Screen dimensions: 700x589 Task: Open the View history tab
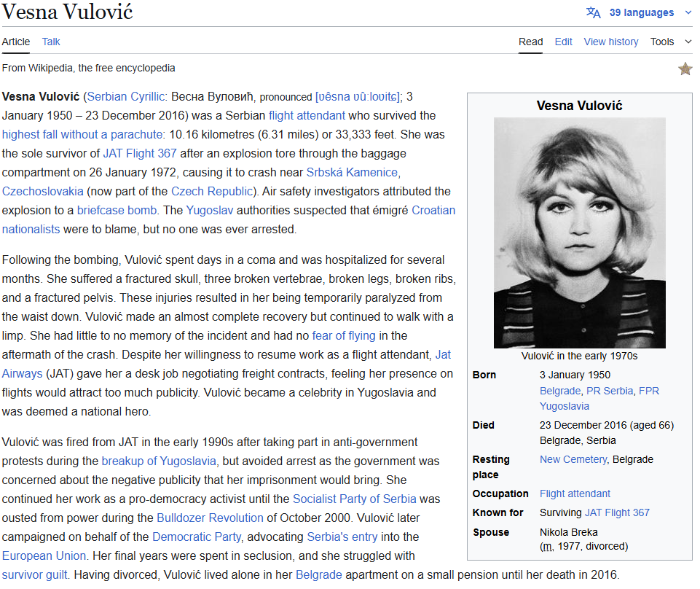(610, 42)
